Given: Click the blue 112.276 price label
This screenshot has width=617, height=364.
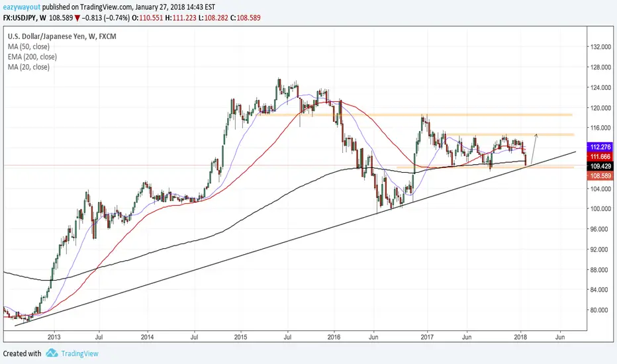Looking at the screenshot, I should coord(600,147).
